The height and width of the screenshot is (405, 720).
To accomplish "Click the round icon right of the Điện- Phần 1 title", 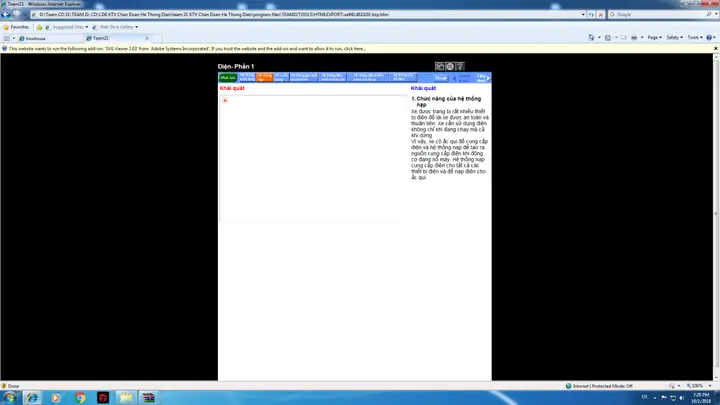I will [450, 67].
